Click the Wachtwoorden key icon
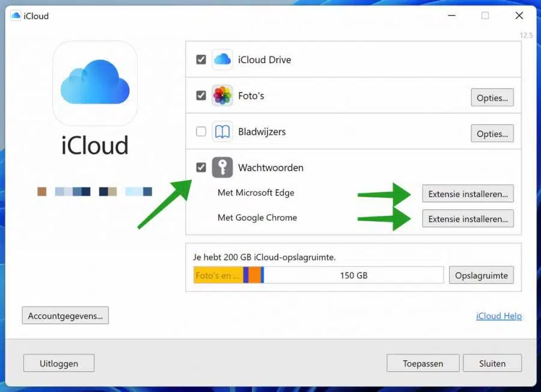Image resolution: width=541 pixels, height=392 pixels. click(222, 167)
